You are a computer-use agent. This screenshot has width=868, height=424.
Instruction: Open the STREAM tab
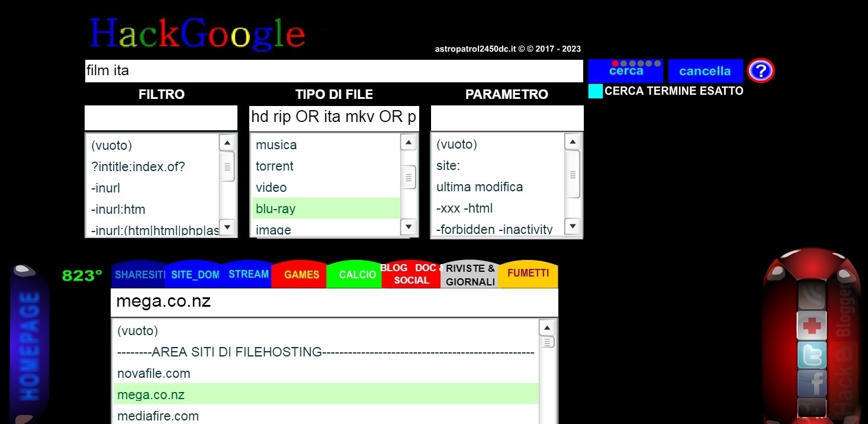point(248,274)
